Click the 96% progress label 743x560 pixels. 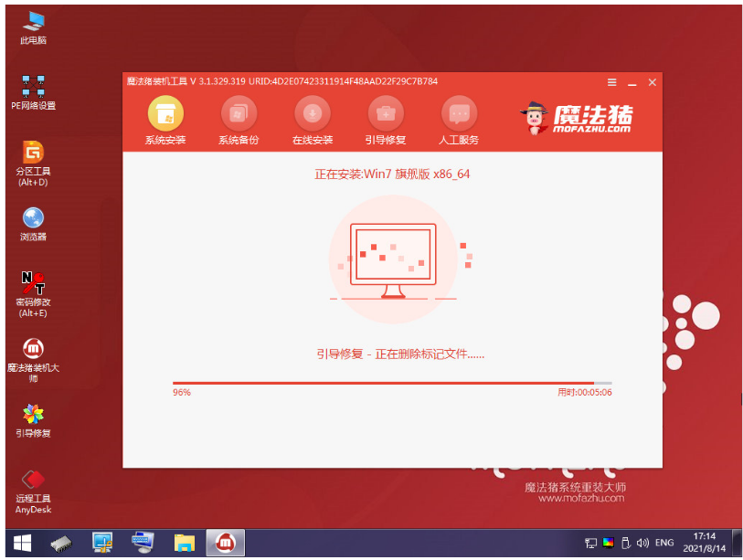(x=182, y=392)
